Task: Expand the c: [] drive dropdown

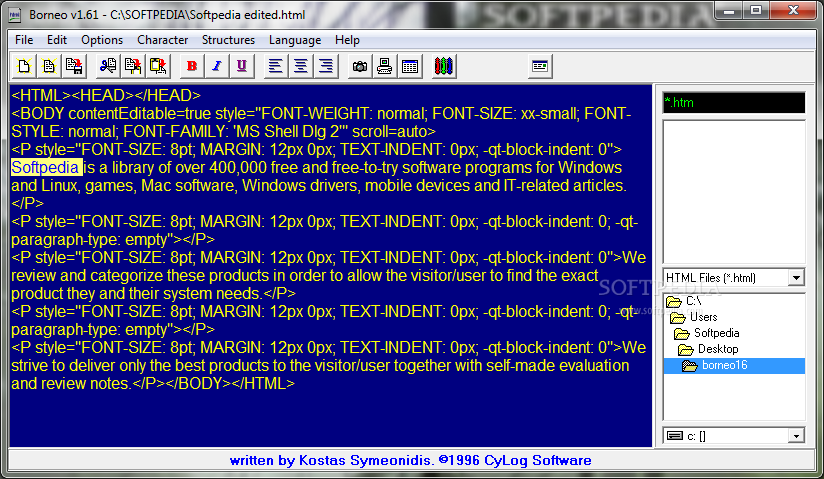Action: point(796,436)
